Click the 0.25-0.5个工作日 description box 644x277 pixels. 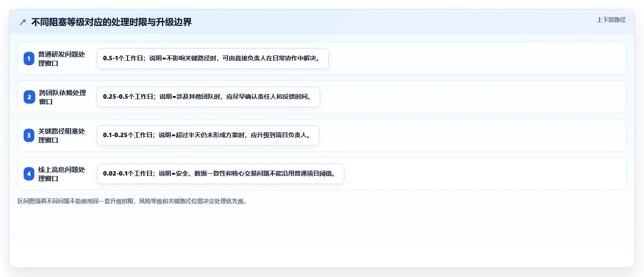(x=208, y=97)
